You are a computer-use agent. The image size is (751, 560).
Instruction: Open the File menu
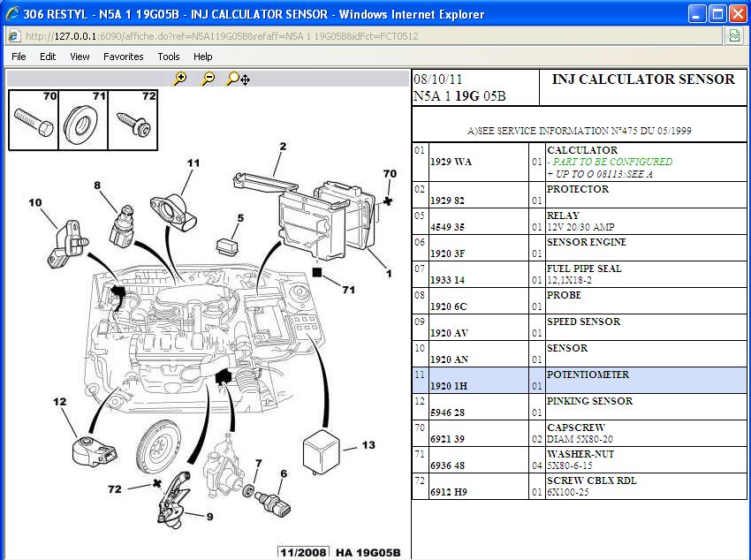[x=19, y=57]
